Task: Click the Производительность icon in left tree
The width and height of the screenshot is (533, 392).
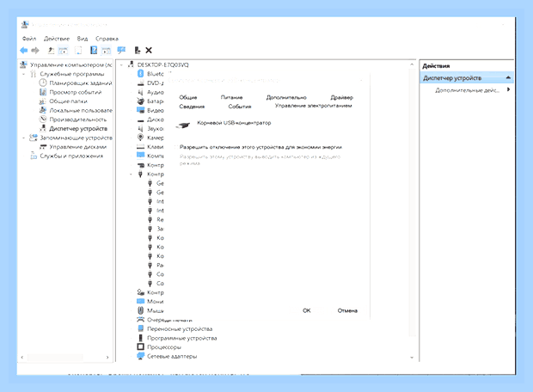Action: point(43,119)
